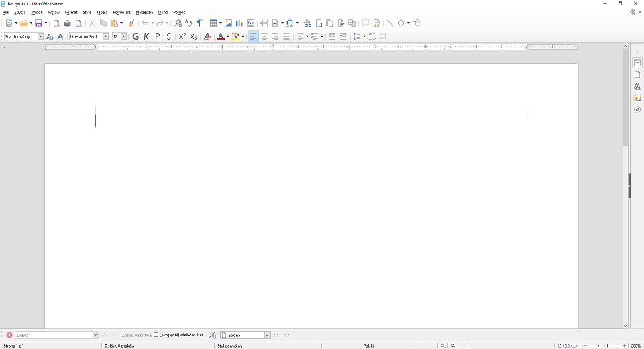Image resolution: width=644 pixels, height=349 pixels.
Task: Open the Gallery panel in the sidebar
Action: pos(637,99)
